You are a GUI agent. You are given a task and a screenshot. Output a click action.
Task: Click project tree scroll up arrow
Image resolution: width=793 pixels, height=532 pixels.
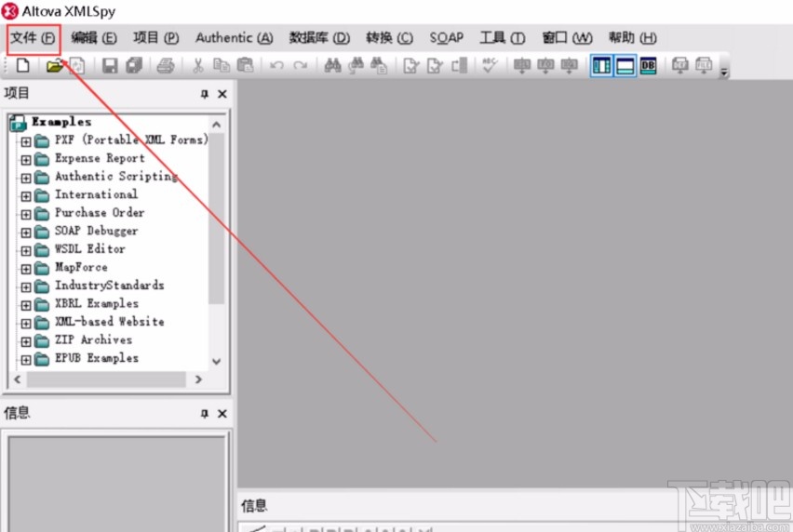click(x=217, y=125)
